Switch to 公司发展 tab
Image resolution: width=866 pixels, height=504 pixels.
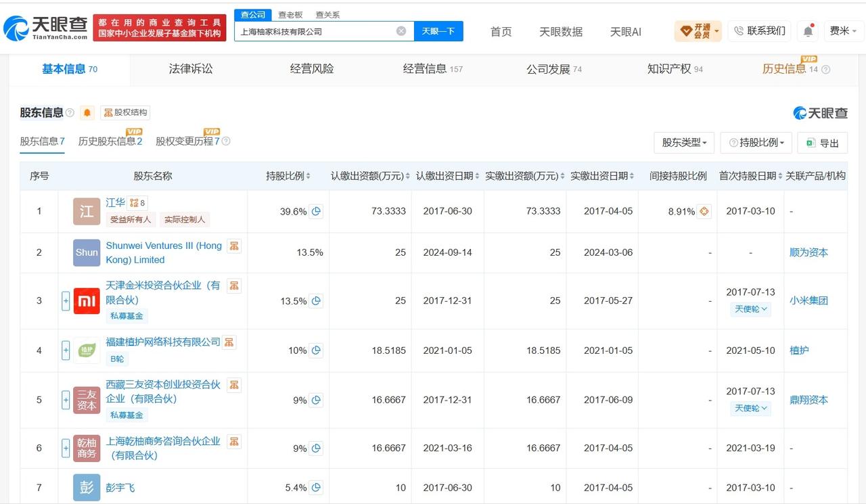(554, 68)
